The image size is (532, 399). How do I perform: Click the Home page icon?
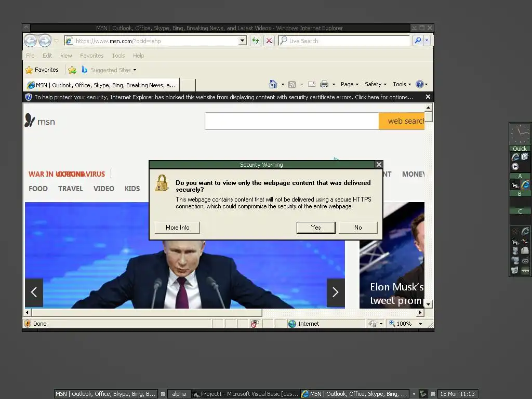tap(273, 84)
